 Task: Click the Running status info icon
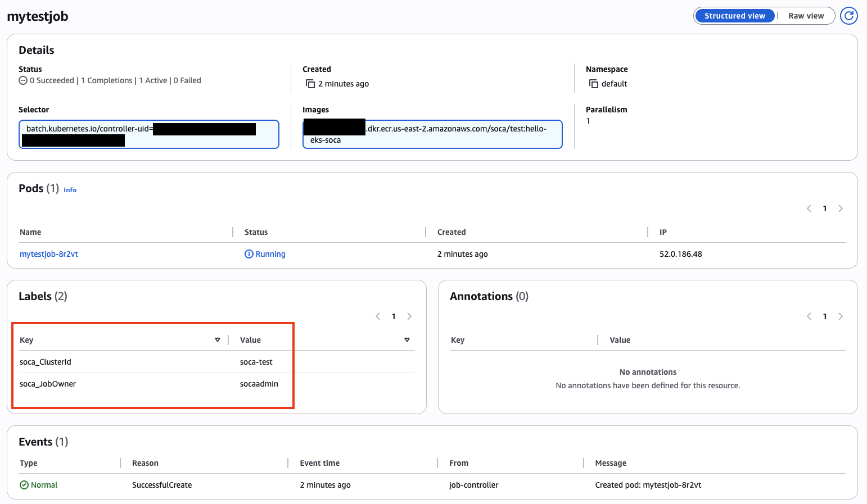point(249,254)
